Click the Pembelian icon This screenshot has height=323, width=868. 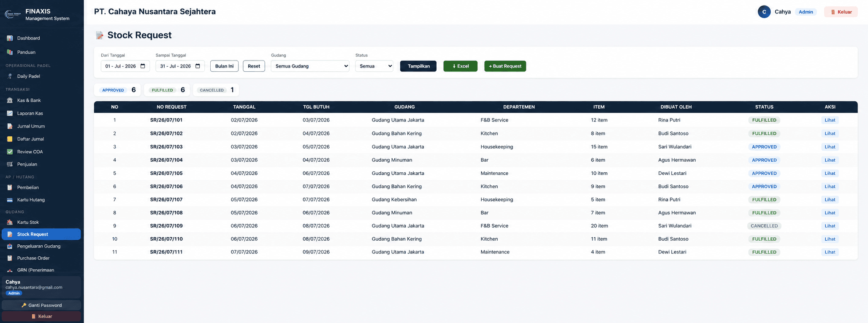pyautogui.click(x=10, y=187)
